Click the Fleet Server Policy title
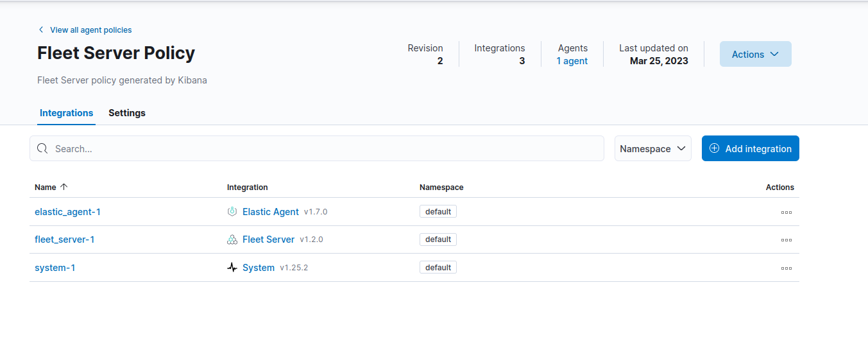Screen dimensions: 868x357 pyautogui.click(x=116, y=53)
